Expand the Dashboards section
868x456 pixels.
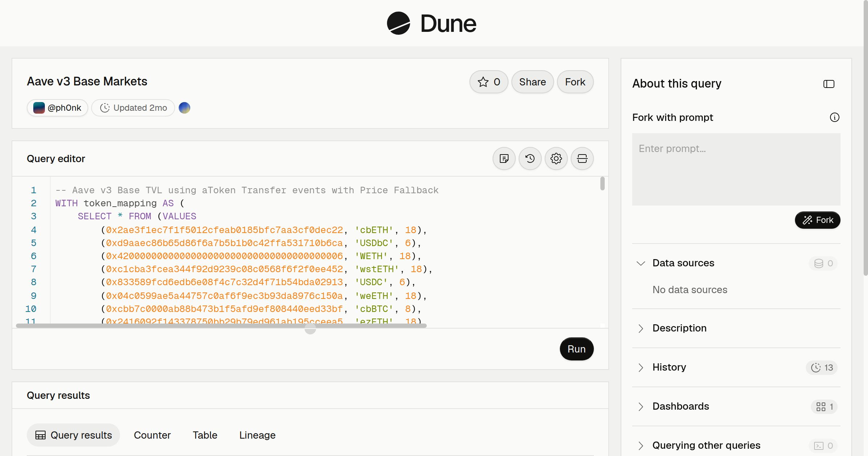[641, 406]
